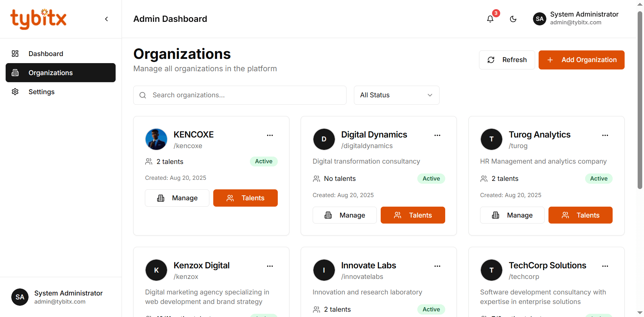This screenshot has width=644, height=317.
Task: Click the page vertical scrollbar
Action: 640,100
